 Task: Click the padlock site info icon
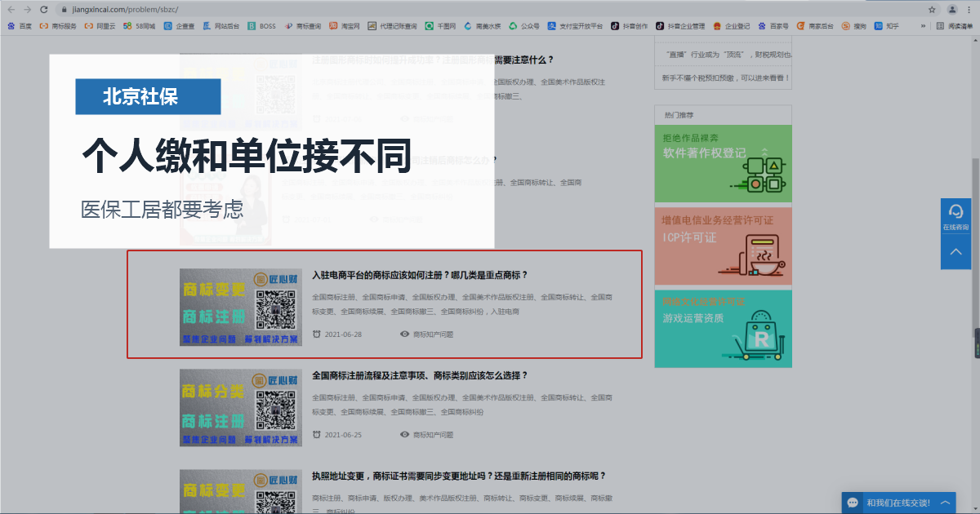click(65, 10)
